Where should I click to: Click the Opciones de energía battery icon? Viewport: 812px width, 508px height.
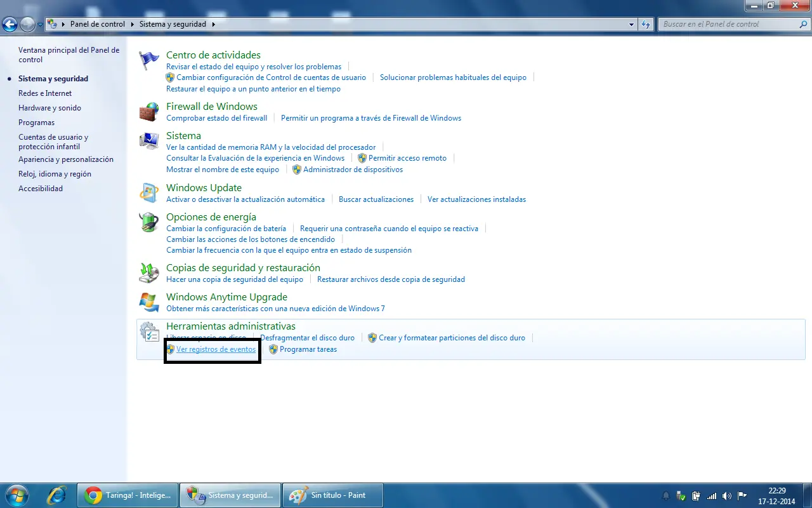[x=149, y=222]
